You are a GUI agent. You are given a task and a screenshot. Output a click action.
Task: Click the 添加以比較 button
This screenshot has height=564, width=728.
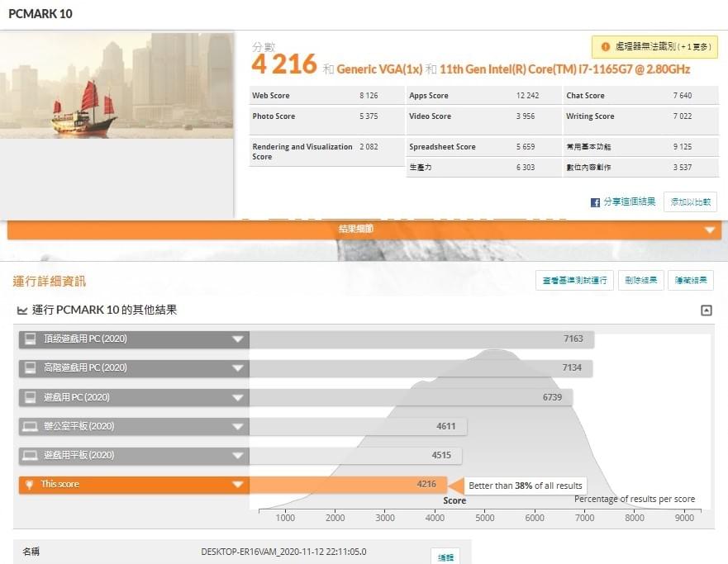tap(690, 201)
